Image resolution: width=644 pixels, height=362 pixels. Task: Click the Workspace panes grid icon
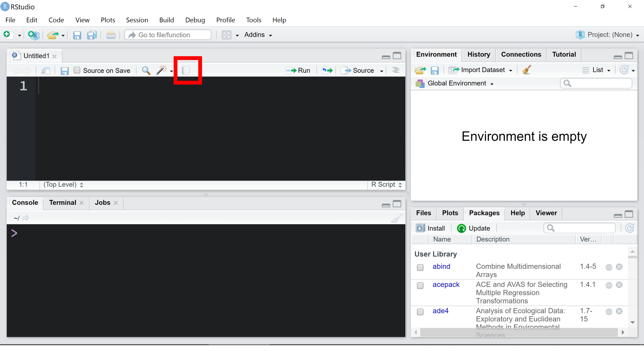coord(226,35)
